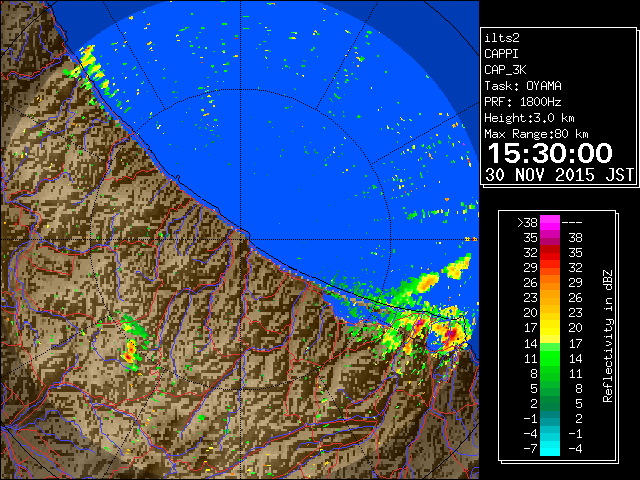Click the 15:30:00 timestamp
The width and height of the screenshot is (640, 480).
click(x=550, y=153)
